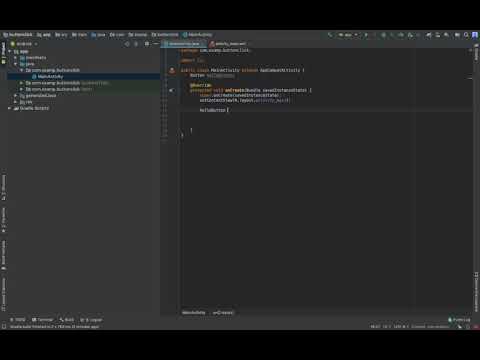Collapse the app module node
480x360 pixels.
[10, 52]
